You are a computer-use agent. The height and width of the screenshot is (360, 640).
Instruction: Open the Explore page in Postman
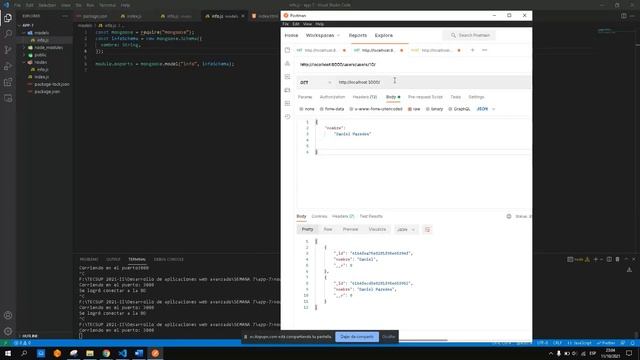pyautogui.click(x=384, y=36)
